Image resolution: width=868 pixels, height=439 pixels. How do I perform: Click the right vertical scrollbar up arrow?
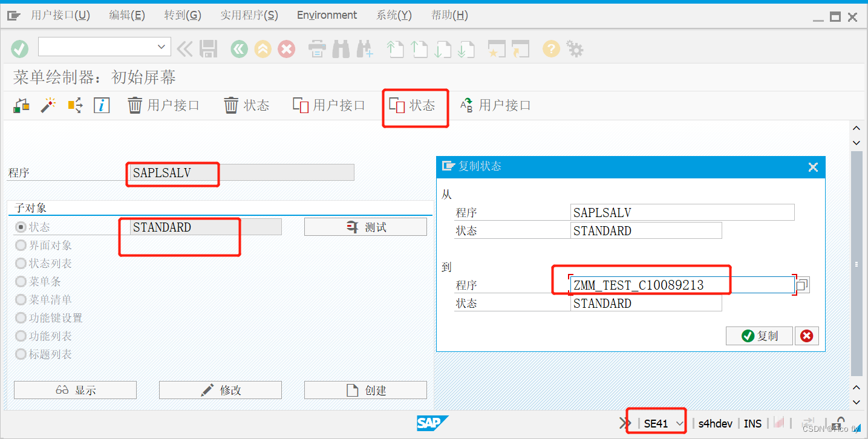click(856, 128)
